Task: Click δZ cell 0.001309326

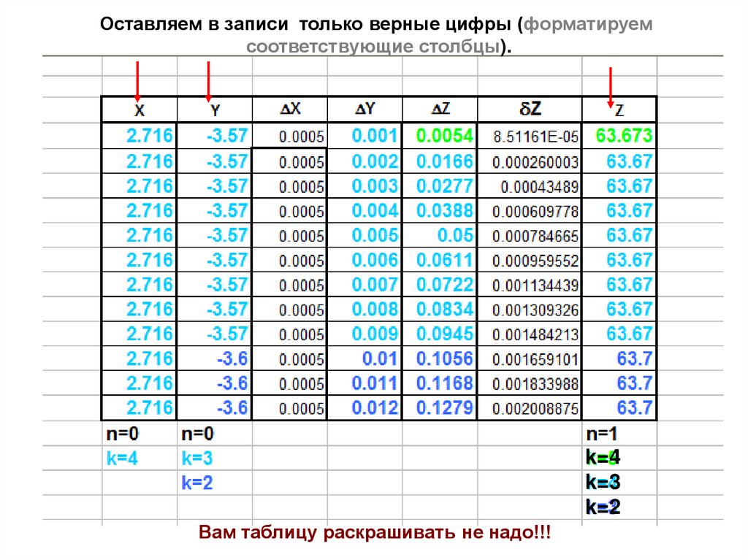Action: [530, 310]
